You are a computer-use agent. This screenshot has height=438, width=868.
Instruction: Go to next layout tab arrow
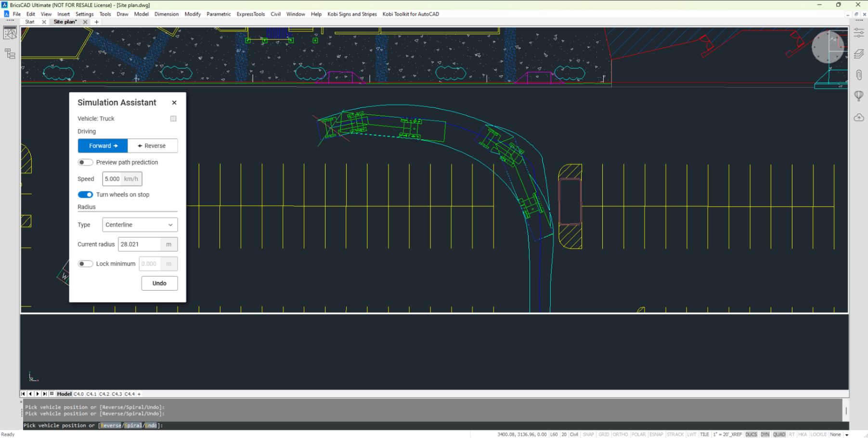click(38, 394)
